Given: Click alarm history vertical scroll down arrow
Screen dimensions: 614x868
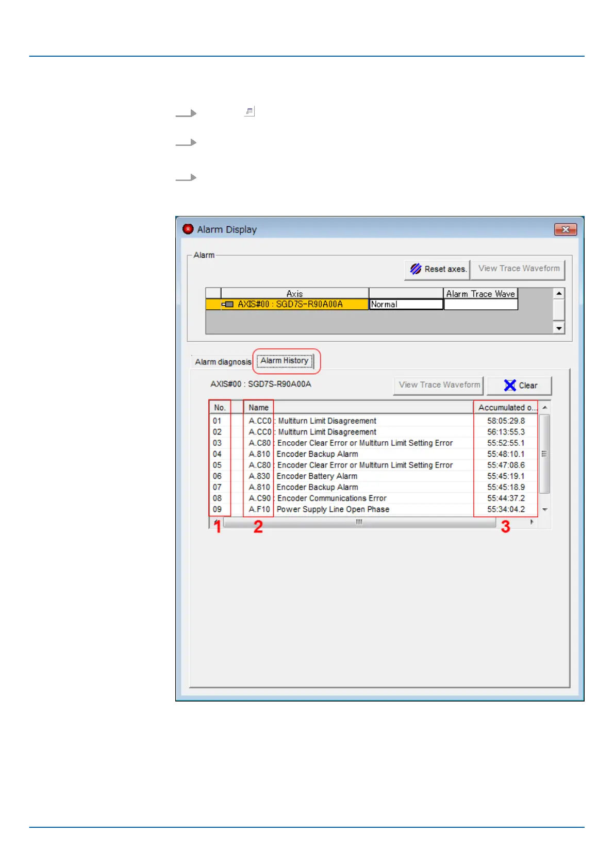Looking at the screenshot, I should click(x=545, y=509).
